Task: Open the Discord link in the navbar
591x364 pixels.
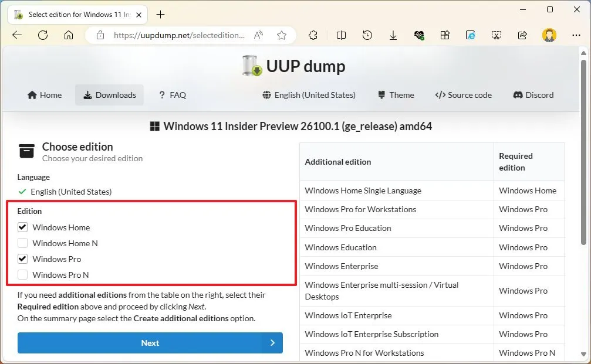Action: (533, 95)
